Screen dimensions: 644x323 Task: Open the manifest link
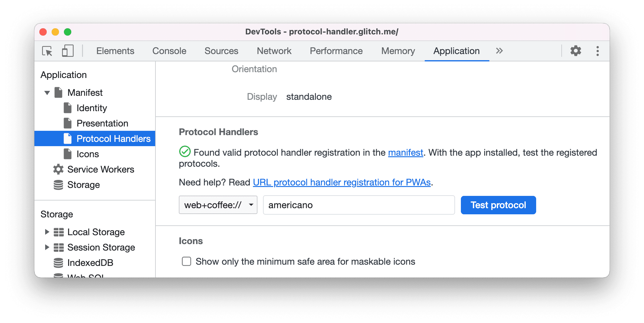click(x=405, y=152)
